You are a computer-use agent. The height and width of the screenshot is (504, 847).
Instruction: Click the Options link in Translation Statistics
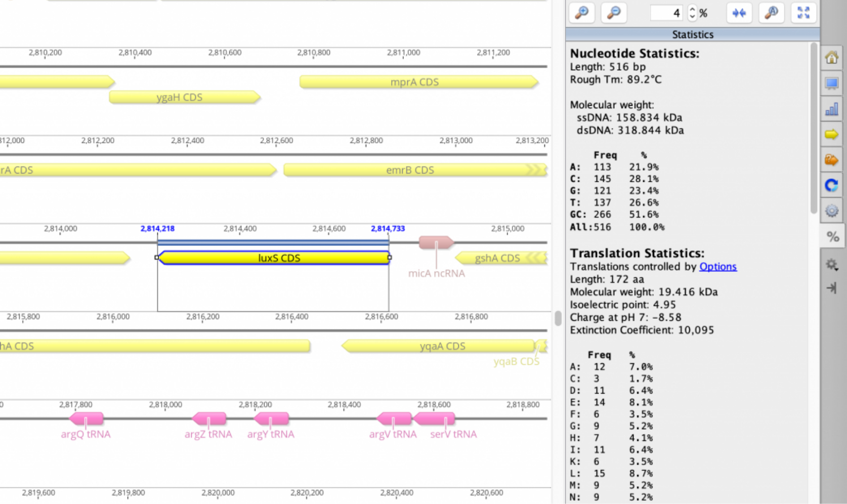(718, 267)
